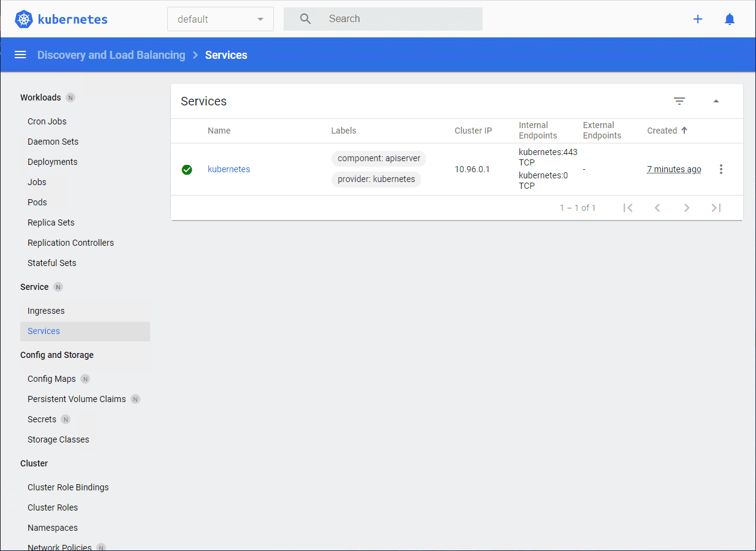Click the search magnifier icon
756x551 pixels.
coord(305,19)
